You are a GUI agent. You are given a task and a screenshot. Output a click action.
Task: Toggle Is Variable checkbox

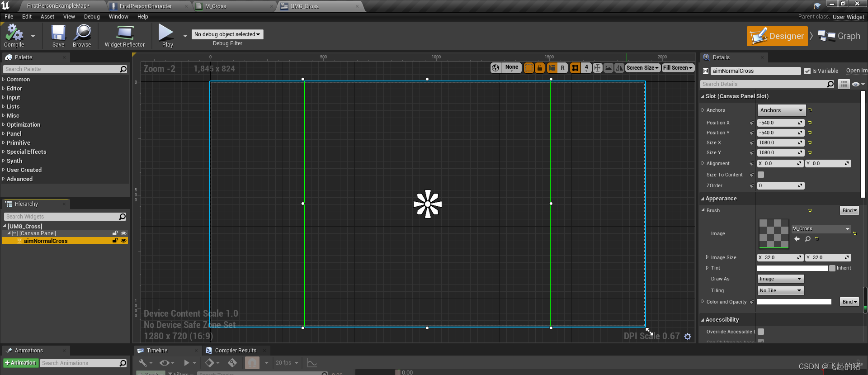(807, 71)
